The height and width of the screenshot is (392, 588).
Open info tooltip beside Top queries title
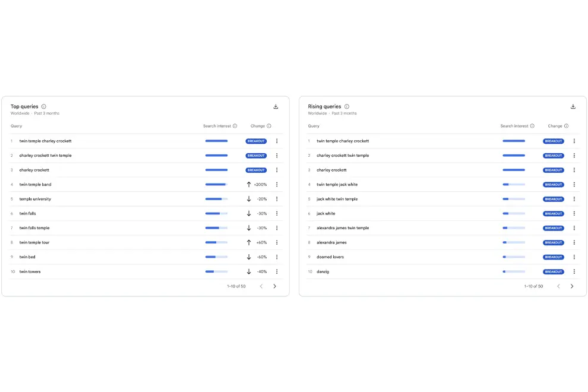(x=44, y=106)
